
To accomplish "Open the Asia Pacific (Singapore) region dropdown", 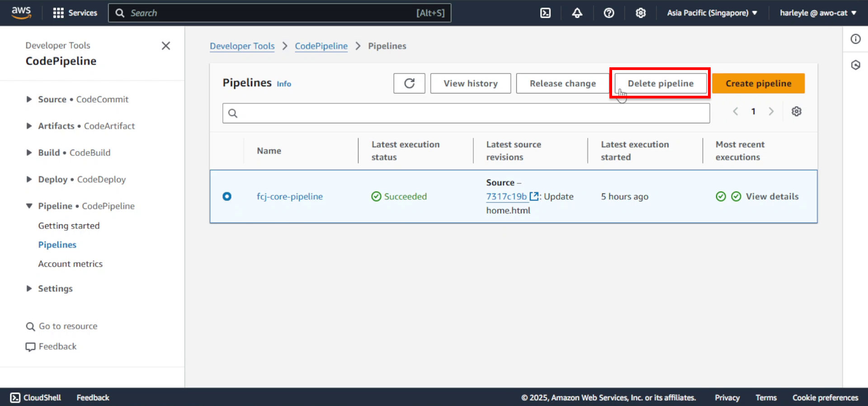I will [x=712, y=13].
